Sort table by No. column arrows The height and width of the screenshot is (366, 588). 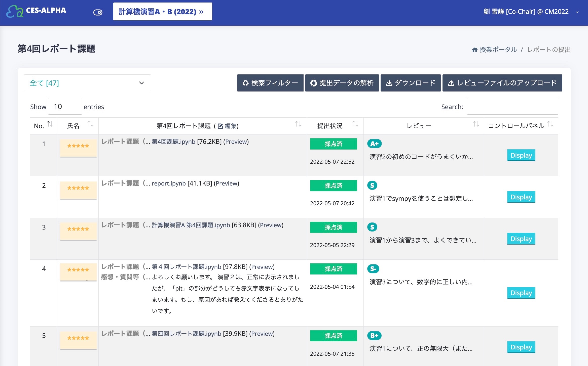tap(50, 124)
